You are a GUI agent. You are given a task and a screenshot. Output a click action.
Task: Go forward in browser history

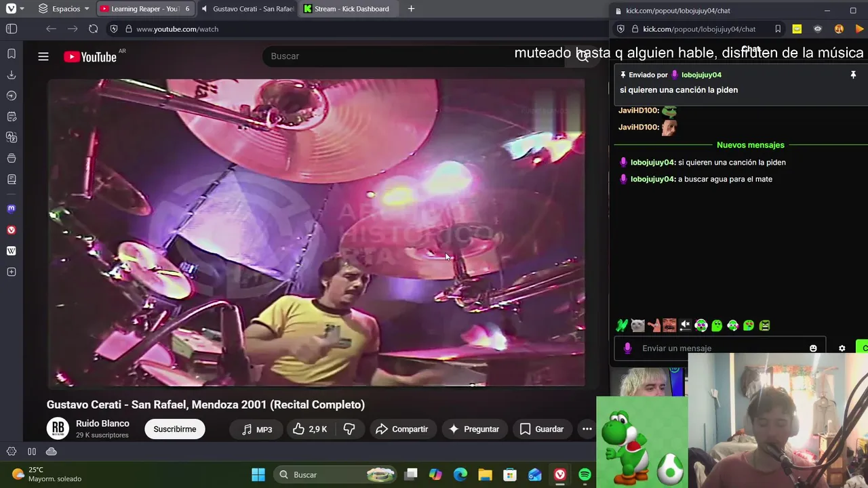[x=73, y=29]
